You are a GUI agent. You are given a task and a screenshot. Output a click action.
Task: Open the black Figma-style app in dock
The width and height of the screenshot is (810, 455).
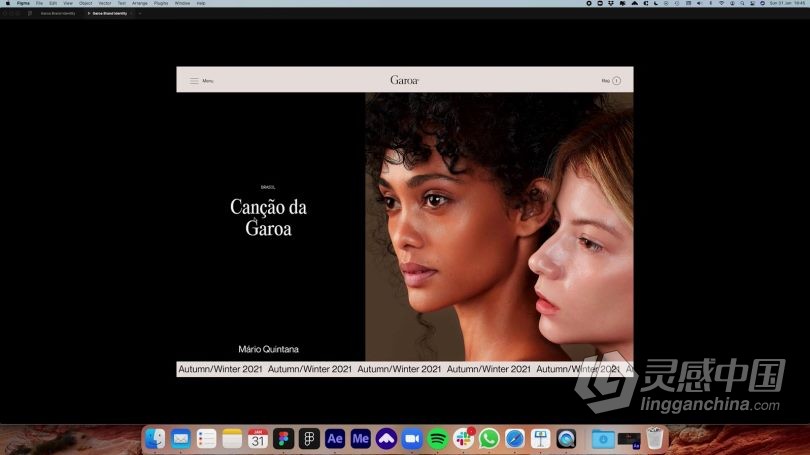point(309,439)
